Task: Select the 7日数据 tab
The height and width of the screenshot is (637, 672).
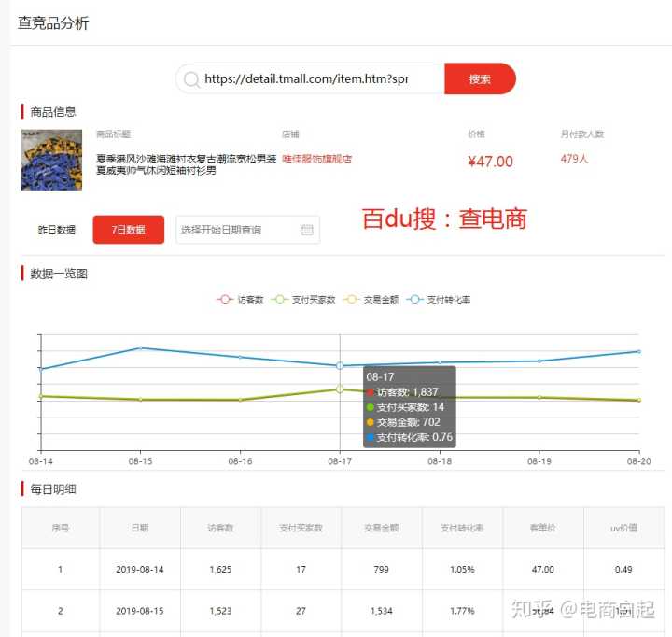Action: click(128, 230)
